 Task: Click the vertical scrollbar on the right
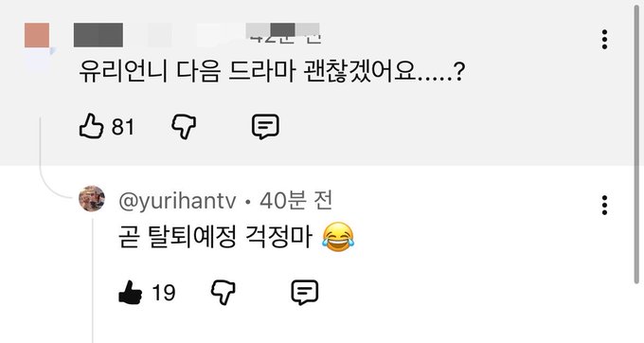point(636,144)
